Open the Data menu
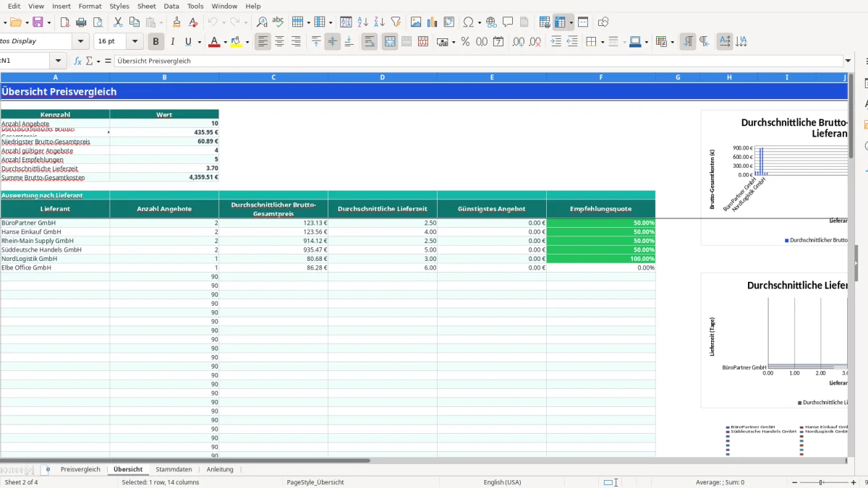868x488 pixels. coord(171,6)
